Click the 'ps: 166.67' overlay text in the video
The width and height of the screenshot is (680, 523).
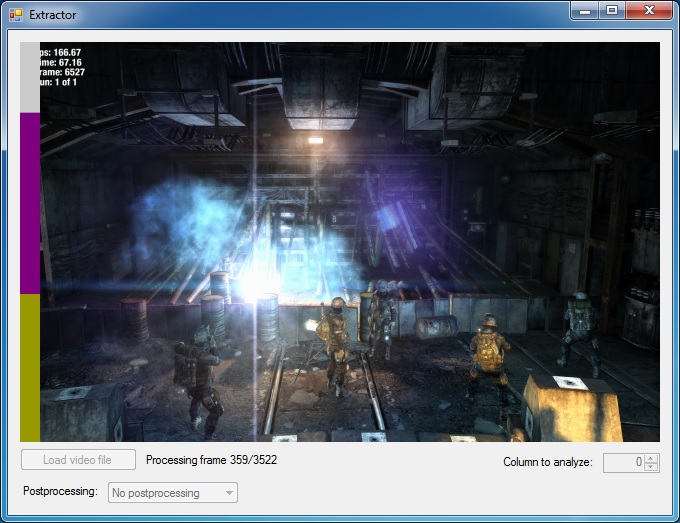[x=60, y=52]
